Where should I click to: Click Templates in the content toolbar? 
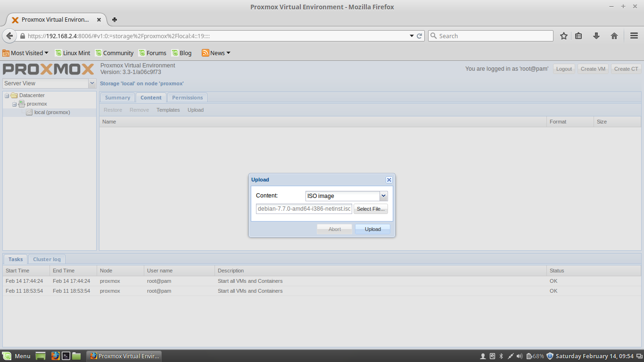(x=168, y=110)
